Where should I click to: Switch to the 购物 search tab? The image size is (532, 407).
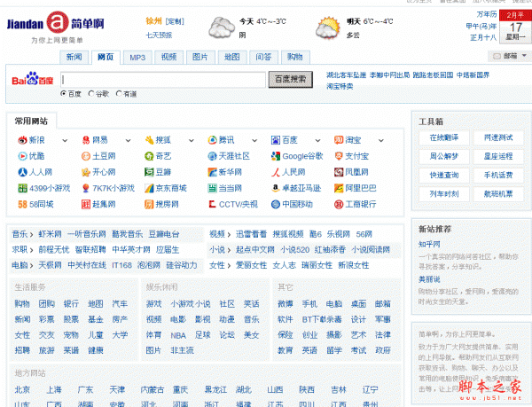(x=295, y=57)
